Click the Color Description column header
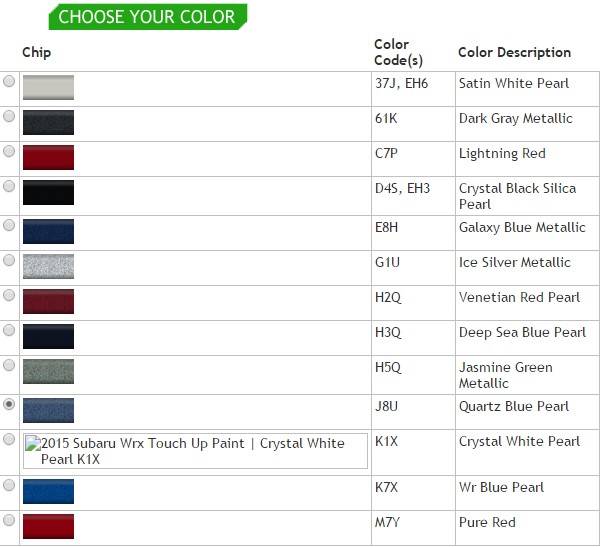 (514, 52)
